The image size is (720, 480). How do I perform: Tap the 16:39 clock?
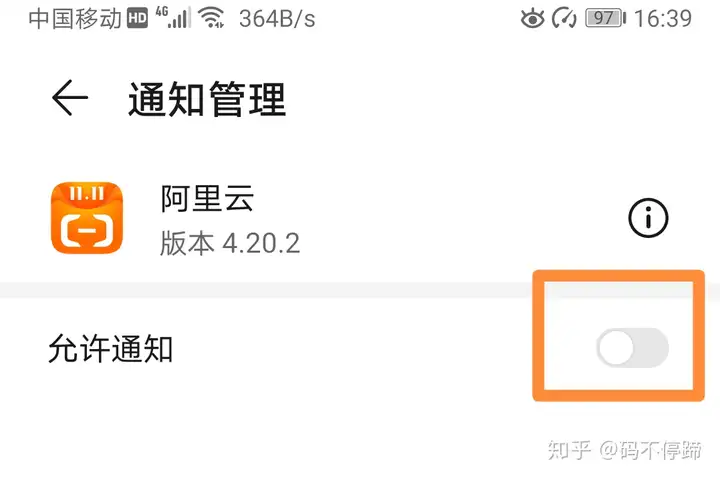[x=663, y=19]
